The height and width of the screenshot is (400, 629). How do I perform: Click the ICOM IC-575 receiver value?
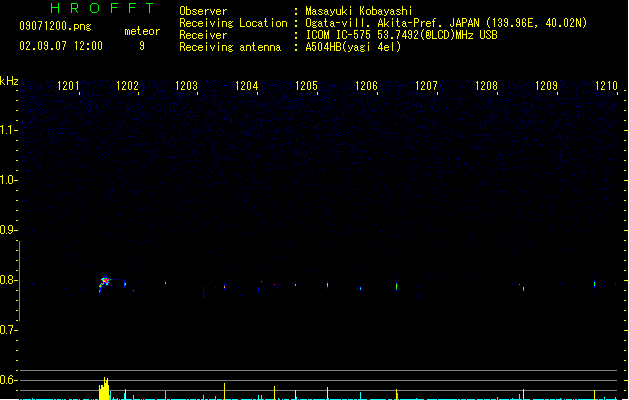click(401, 35)
